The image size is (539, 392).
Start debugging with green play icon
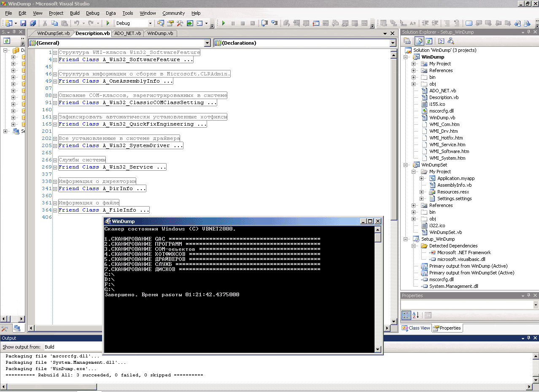click(108, 23)
